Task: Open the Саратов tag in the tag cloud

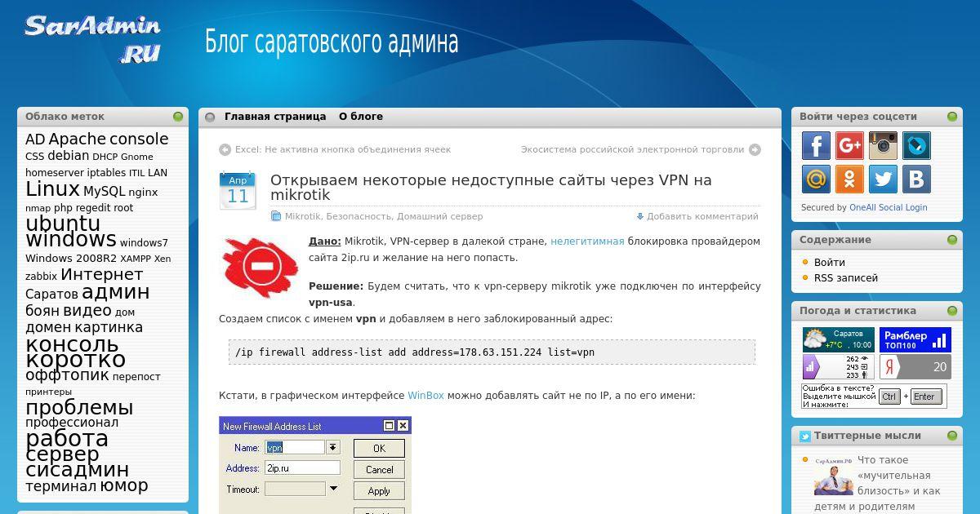Action: click(51, 294)
